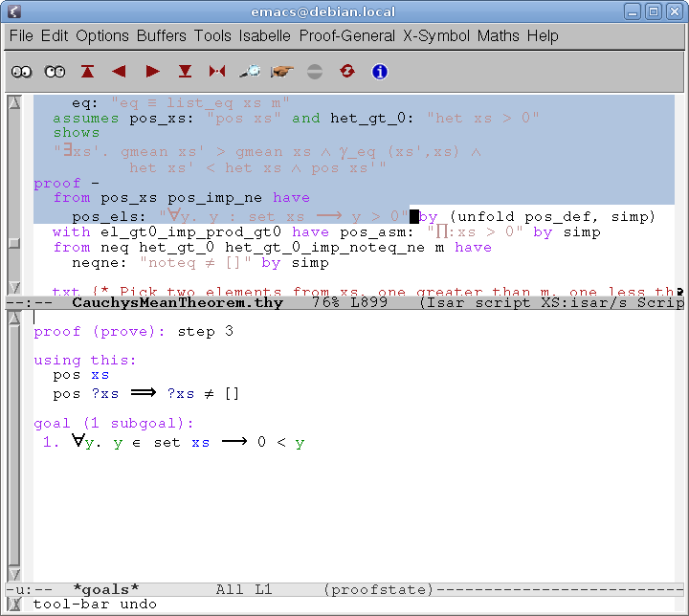Click the goals pane scrollbar track
689x616 pixels.
point(13,459)
